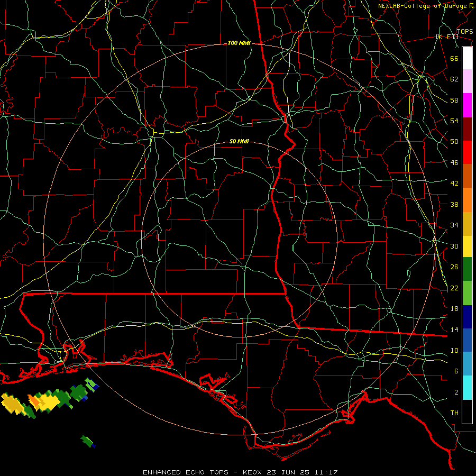Click the legend value '50'
This screenshot has height=476, width=476.
pos(454,142)
